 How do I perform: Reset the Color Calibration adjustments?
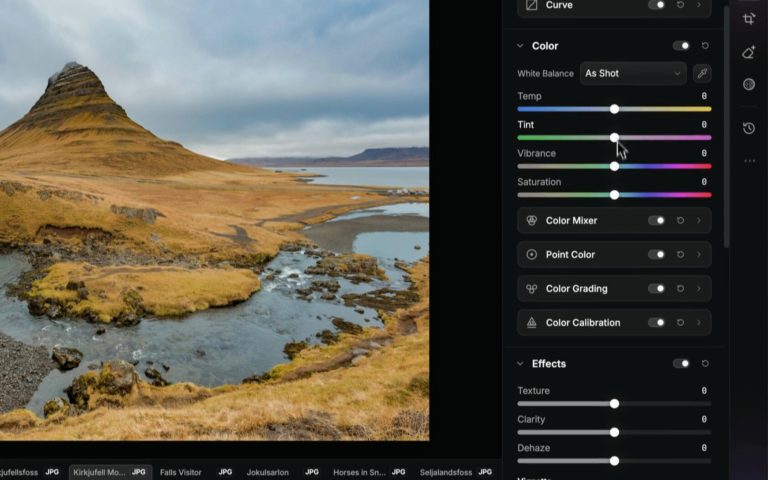click(680, 322)
